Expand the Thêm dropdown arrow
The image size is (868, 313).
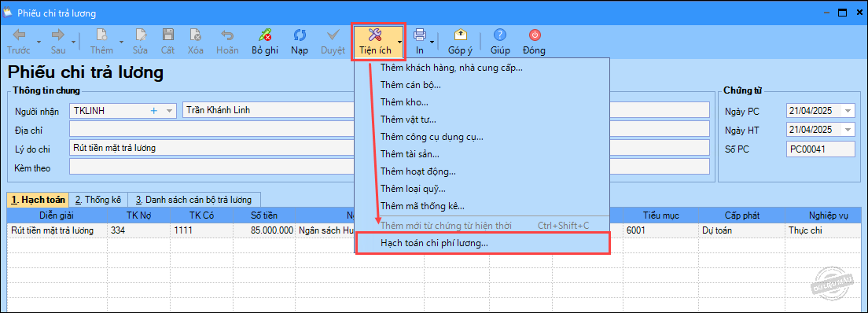tap(121, 42)
